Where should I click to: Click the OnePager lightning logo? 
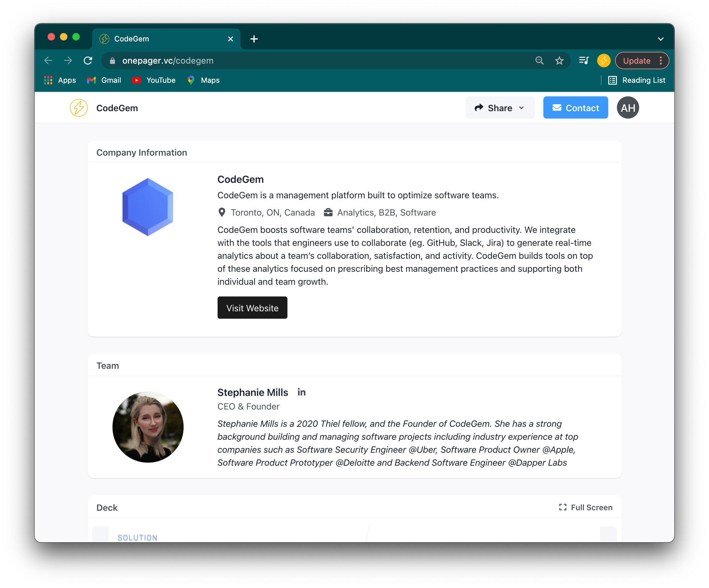tap(79, 108)
